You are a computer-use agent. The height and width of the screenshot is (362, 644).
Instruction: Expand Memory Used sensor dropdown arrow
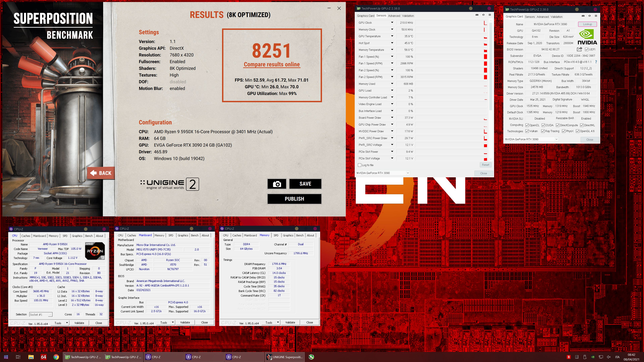click(x=392, y=84)
